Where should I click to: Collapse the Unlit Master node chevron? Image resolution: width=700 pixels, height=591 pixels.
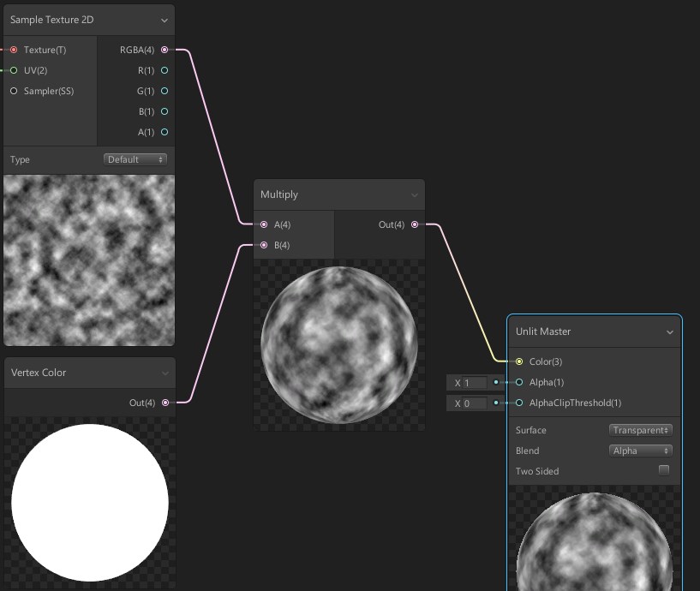[670, 332]
